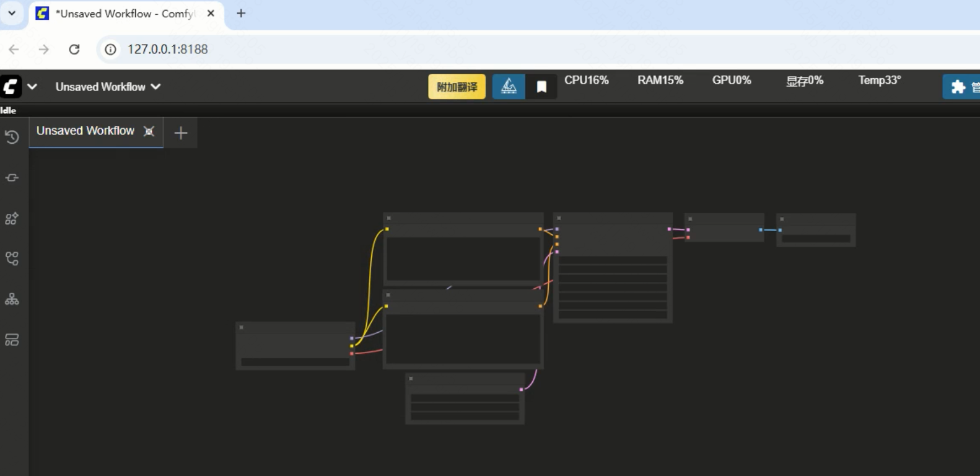Click the blue output dot on the decode node

coord(761,230)
